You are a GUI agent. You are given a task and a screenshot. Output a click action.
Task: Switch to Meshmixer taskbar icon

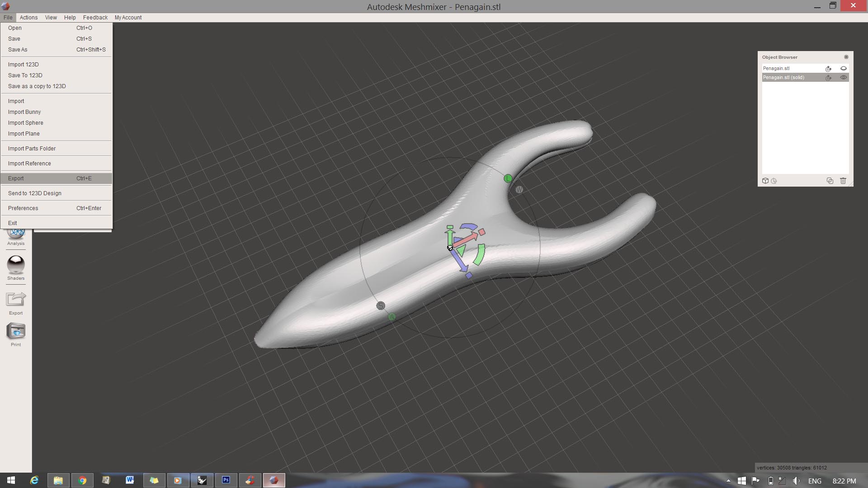(x=274, y=480)
